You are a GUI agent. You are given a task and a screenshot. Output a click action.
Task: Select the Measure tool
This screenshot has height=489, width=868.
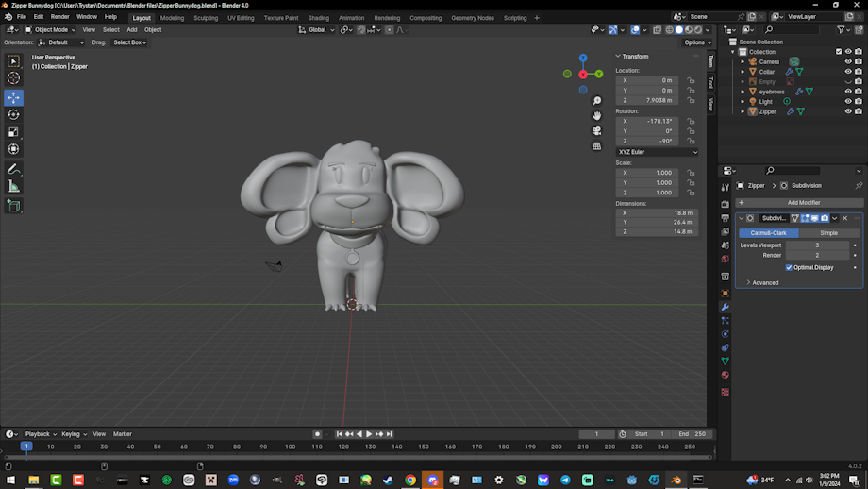coord(13,187)
